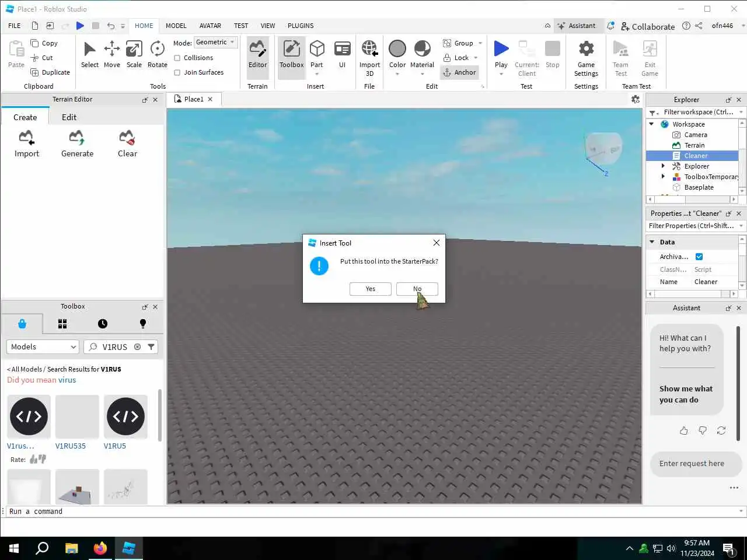Viewport: 747px width, 560px height.
Task: Expand the Lock dropdown arrow
Action: tap(476, 58)
